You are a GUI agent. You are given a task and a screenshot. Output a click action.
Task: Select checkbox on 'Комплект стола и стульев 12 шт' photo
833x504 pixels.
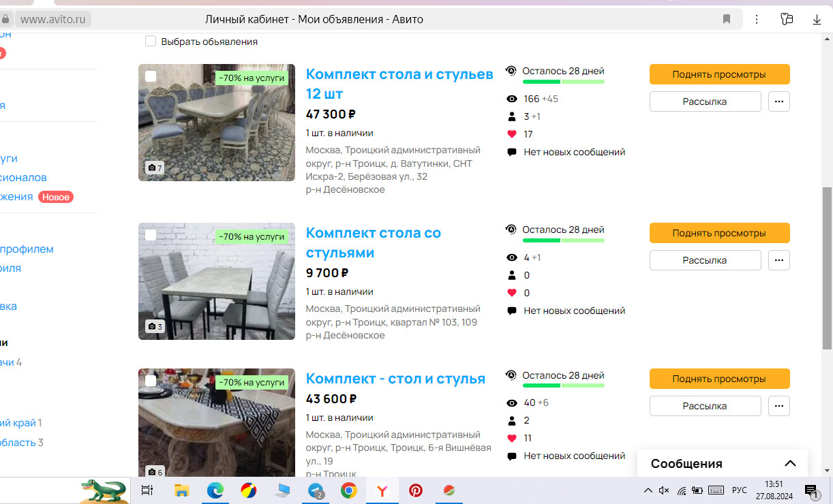coord(151,76)
